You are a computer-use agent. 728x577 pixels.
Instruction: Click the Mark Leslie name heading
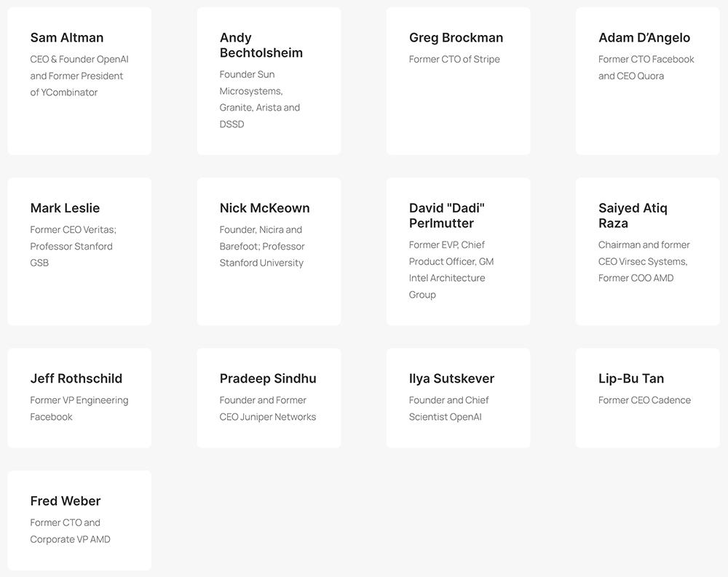click(65, 208)
